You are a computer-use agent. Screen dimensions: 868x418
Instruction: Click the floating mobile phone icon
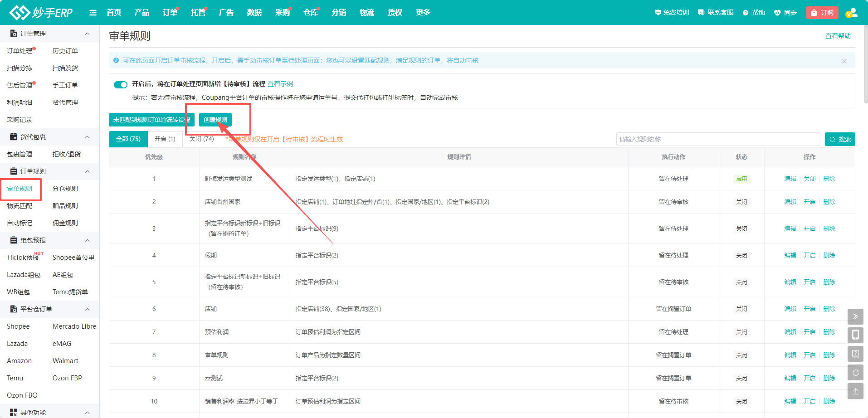(x=855, y=335)
